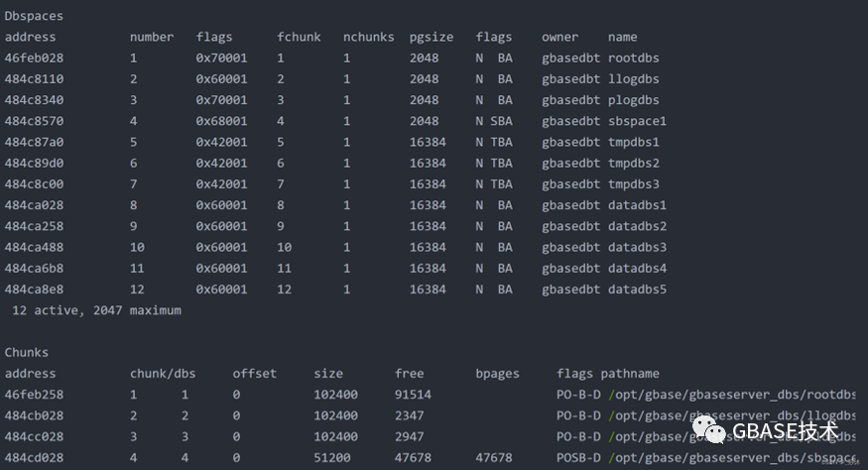Click the address 46feb028 in Dbspaces

(x=34, y=59)
